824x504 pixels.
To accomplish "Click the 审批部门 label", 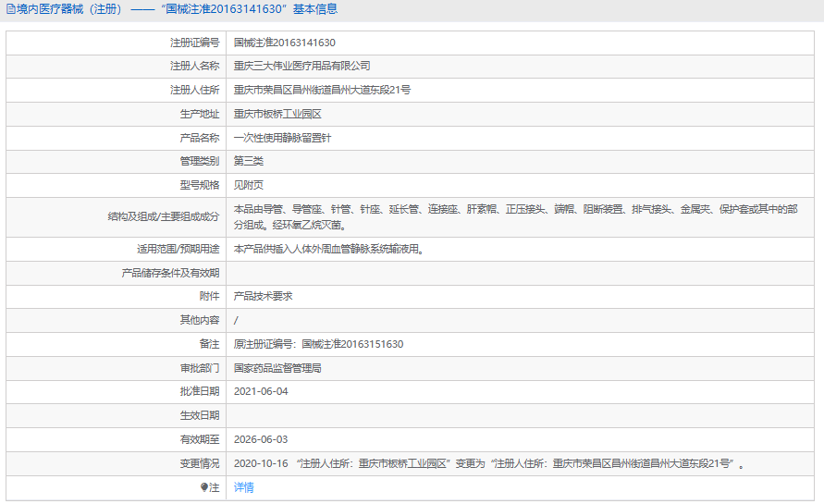I will point(200,368).
